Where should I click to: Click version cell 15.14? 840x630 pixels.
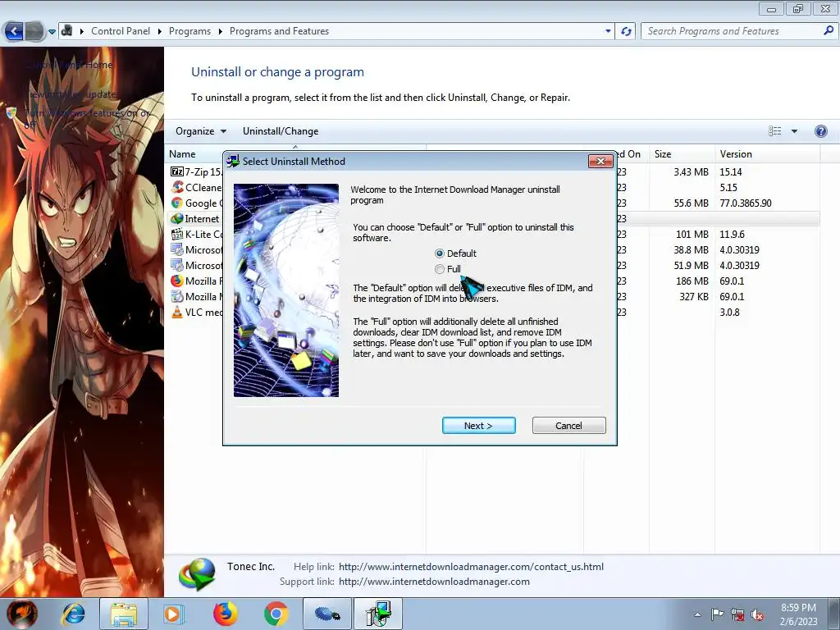coord(730,172)
